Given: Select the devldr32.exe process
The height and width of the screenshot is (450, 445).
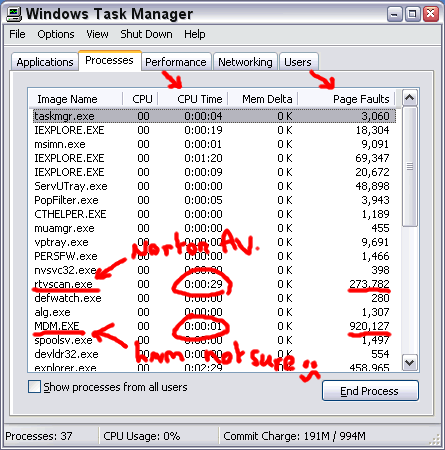Looking at the screenshot, I should click(x=214, y=354).
